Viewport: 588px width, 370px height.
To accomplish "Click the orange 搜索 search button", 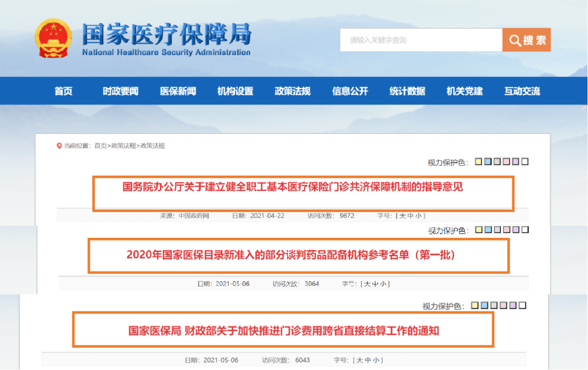I will click(526, 40).
